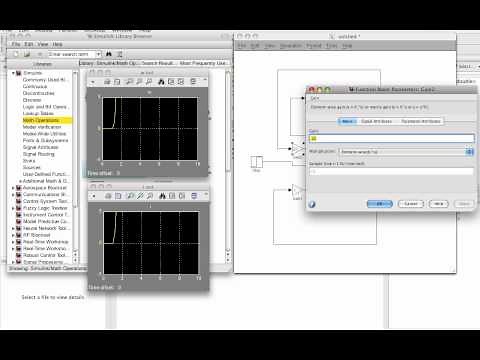Screen dimensions: 480x360
Task: Click OK in the Gain parameters dialog
Action: pyautogui.click(x=380, y=204)
